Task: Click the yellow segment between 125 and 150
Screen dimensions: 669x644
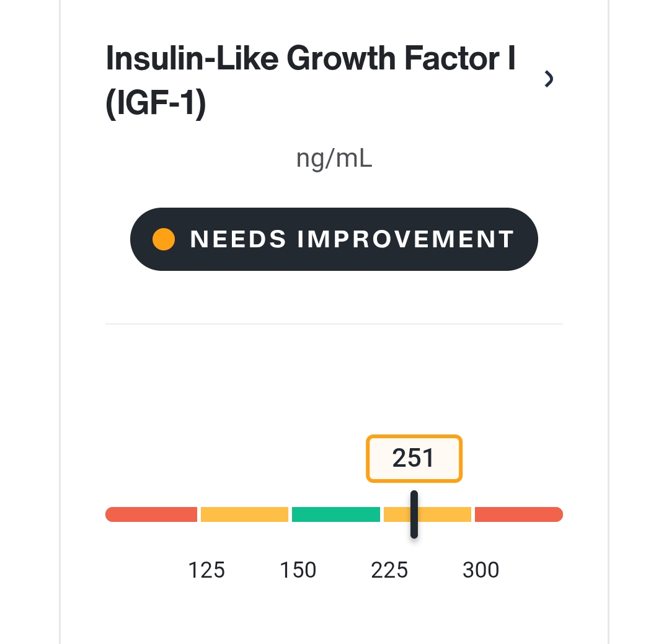Action: tap(244, 514)
